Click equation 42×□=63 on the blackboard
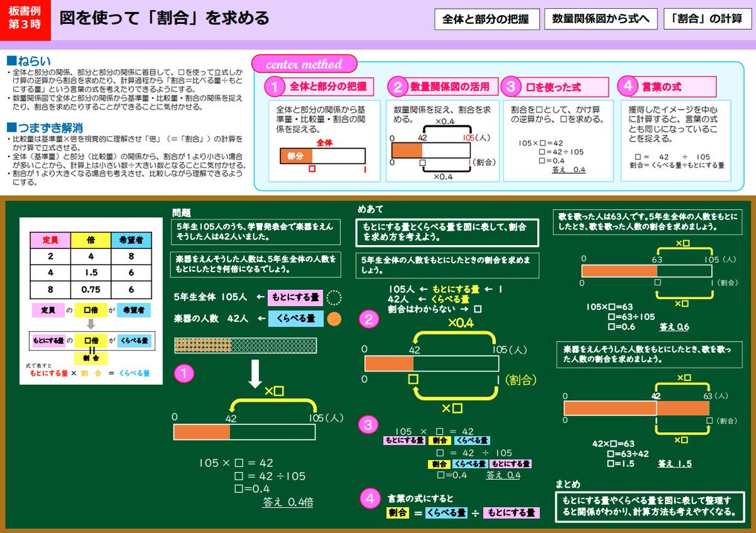 pyautogui.click(x=614, y=444)
